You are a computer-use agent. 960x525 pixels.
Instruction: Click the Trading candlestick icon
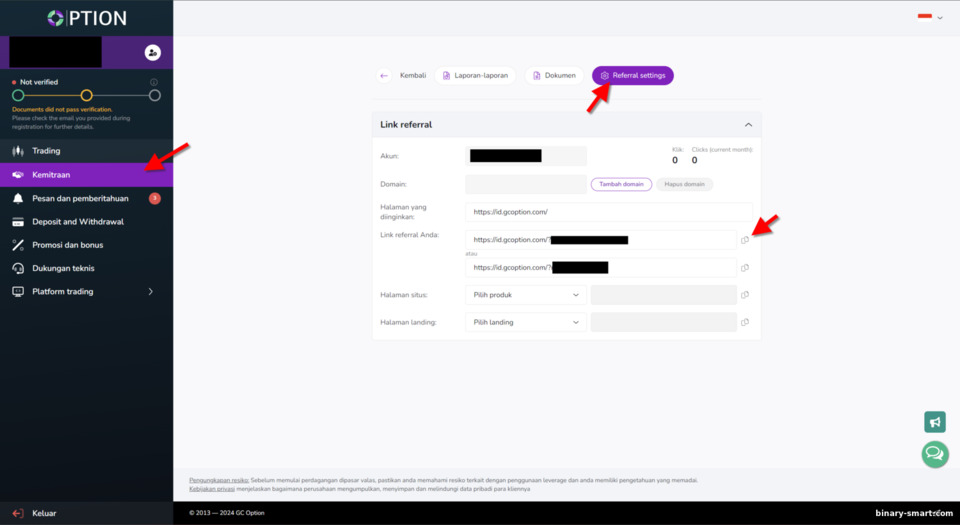coord(18,151)
